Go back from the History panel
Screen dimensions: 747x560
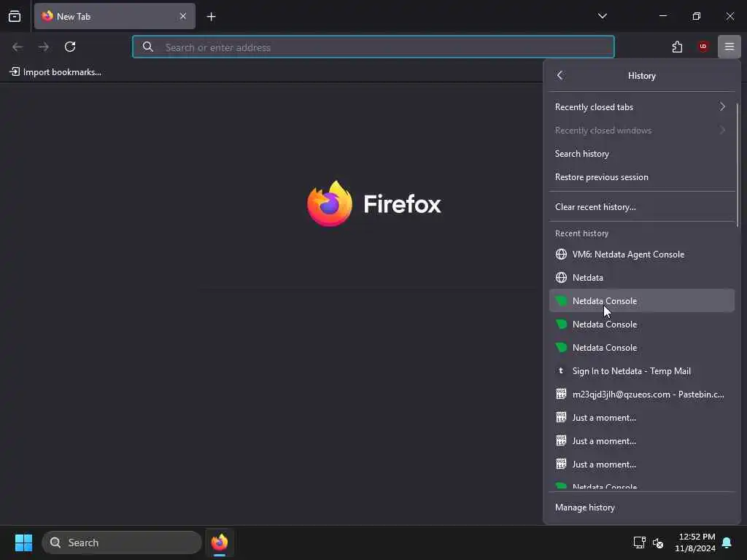[x=560, y=75]
